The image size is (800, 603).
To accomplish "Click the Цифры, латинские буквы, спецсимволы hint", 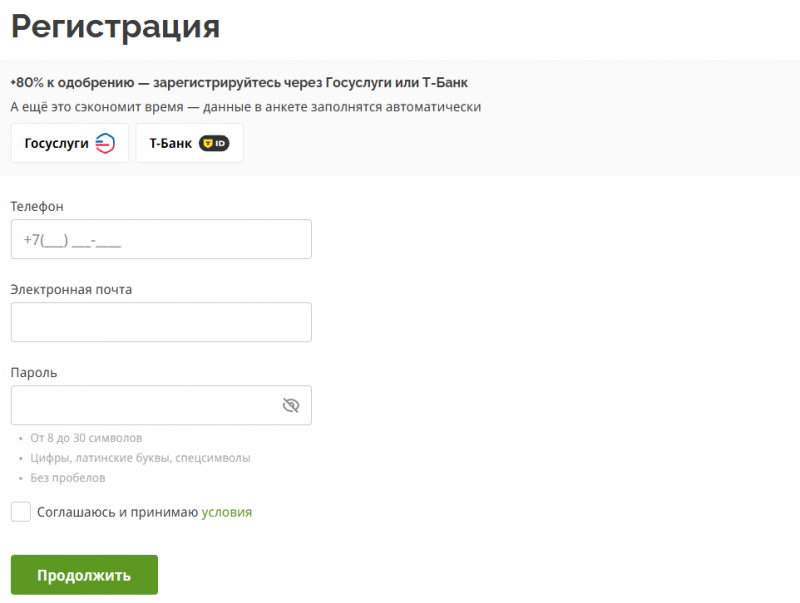I will (x=140, y=458).
